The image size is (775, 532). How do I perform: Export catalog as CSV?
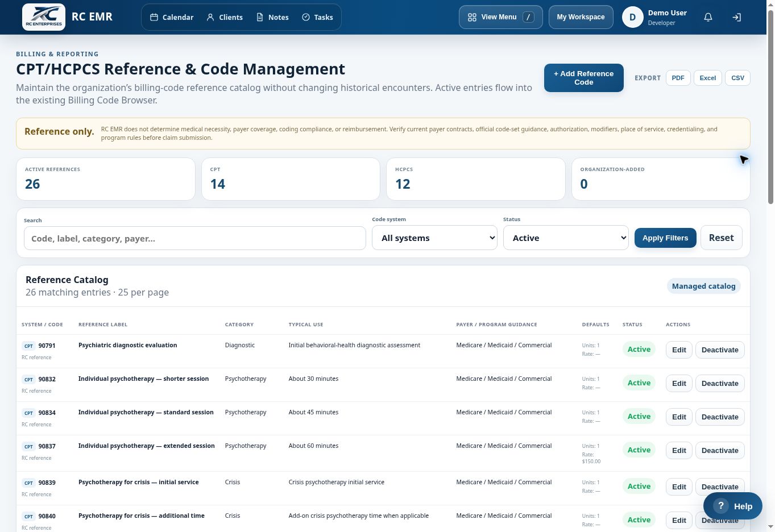pyautogui.click(x=737, y=78)
